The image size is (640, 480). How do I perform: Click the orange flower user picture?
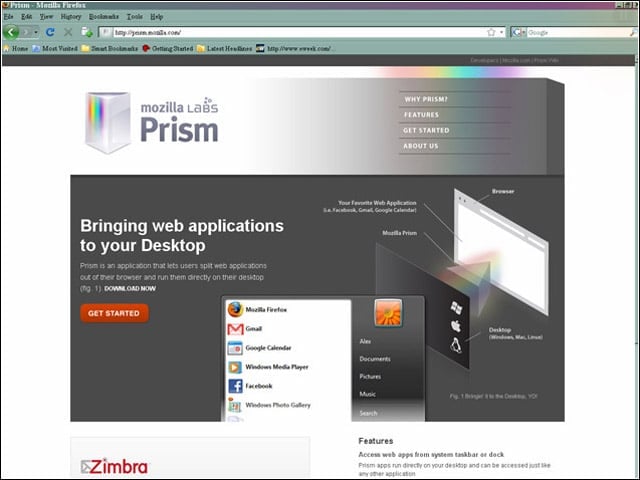388,313
